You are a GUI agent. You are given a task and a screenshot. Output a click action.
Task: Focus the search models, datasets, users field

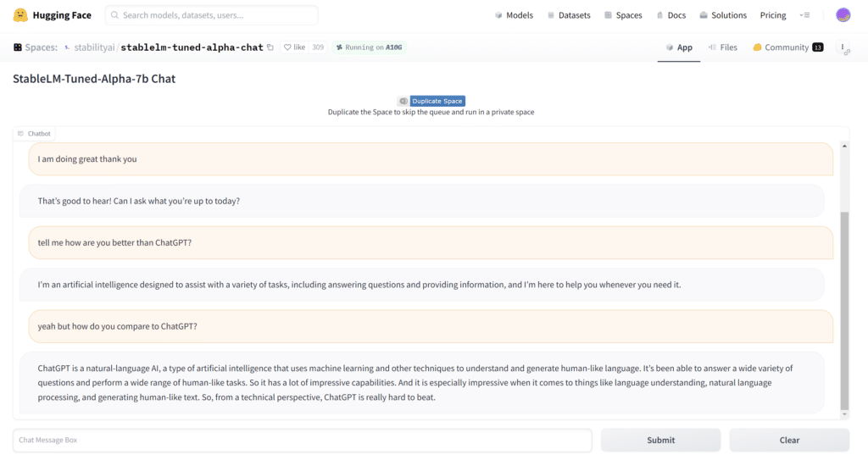[211, 15]
